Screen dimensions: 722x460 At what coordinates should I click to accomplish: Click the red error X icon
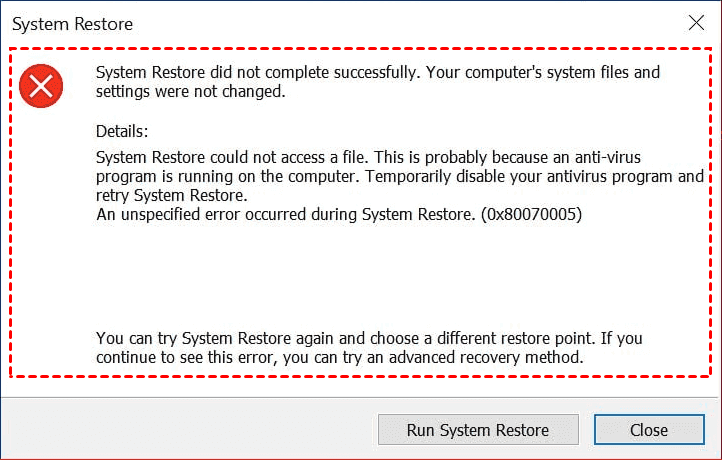[41, 86]
